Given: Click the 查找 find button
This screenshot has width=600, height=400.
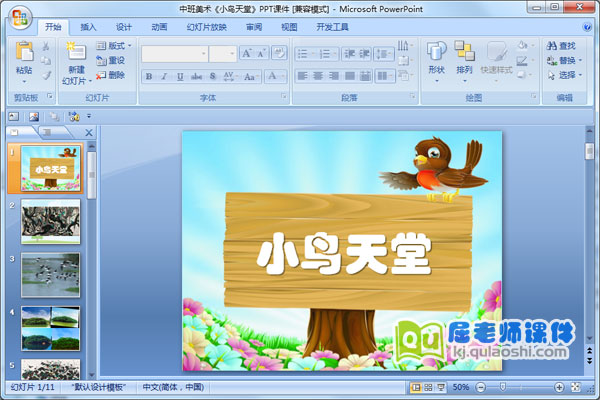Looking at the screenshot, I should 561,46.
